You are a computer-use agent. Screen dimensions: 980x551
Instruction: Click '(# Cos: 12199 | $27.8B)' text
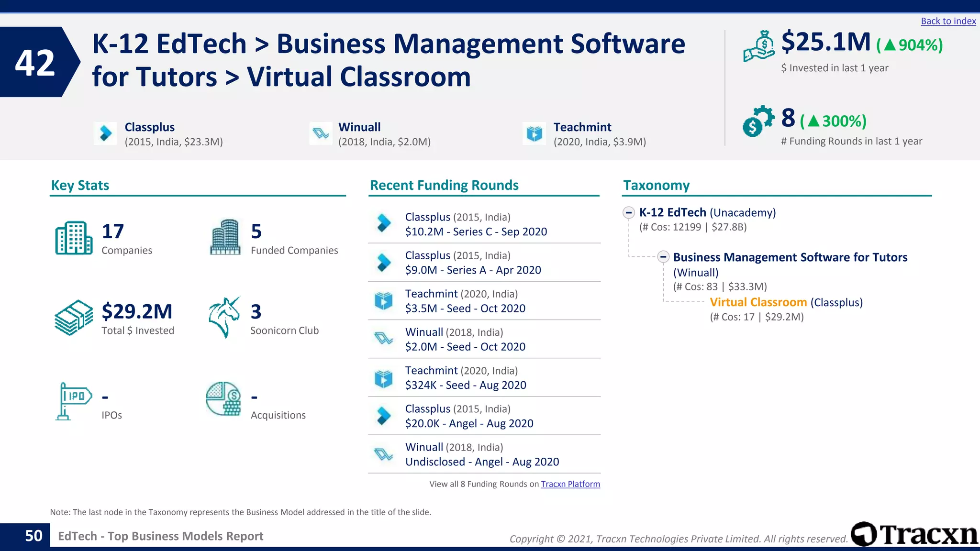coord(693,227)
